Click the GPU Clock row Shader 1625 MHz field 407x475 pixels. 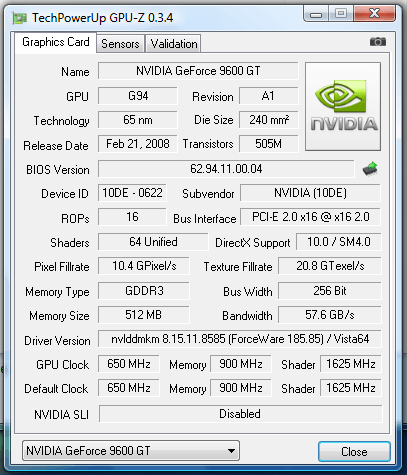(x=351, y=364)
